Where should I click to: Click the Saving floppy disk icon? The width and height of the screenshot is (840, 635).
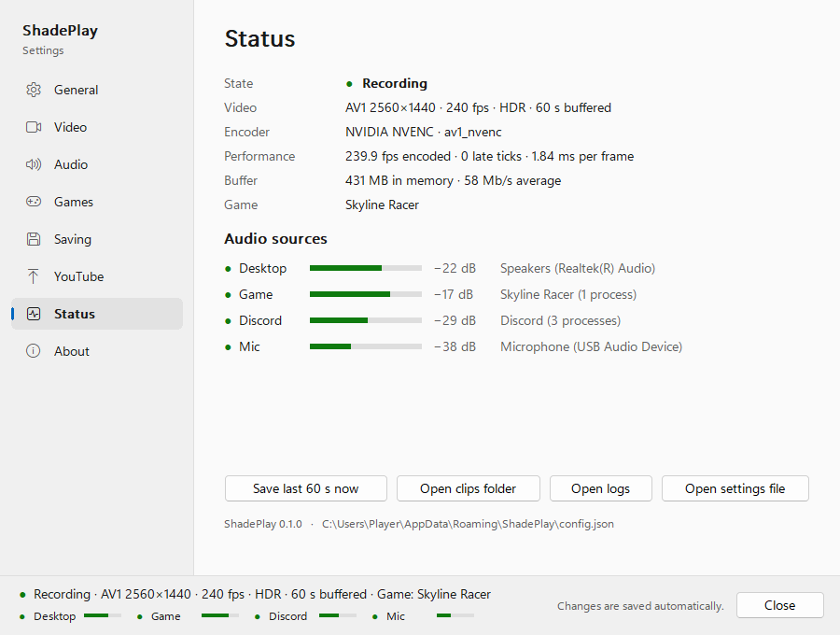pos(34,239)
